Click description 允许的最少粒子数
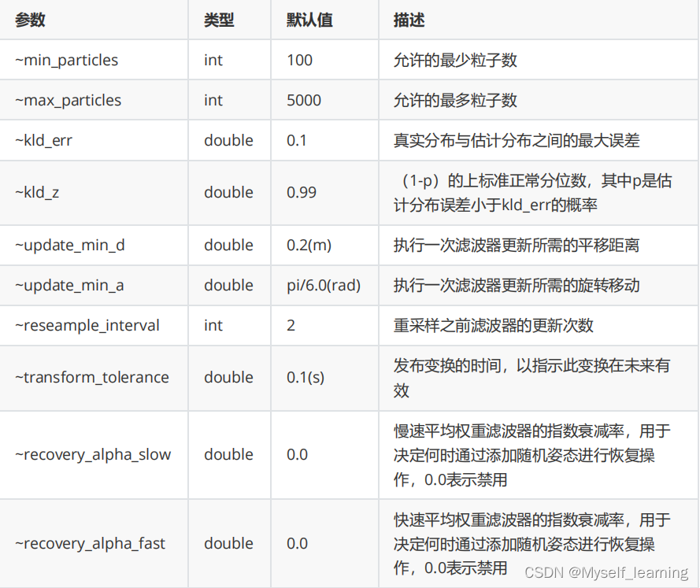The height and width of the screenshot is (588, 700). pyautogui.click(x=455, y=61)
